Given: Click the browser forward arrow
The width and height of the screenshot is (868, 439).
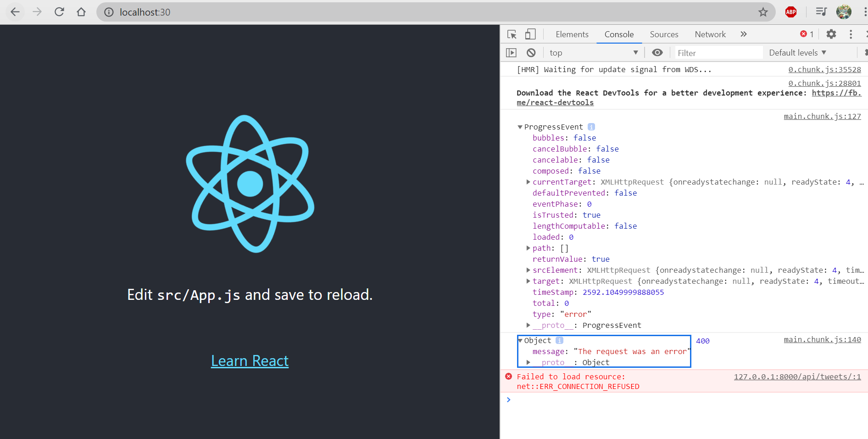Looking at the screenshot, I should tap(37, 12).
